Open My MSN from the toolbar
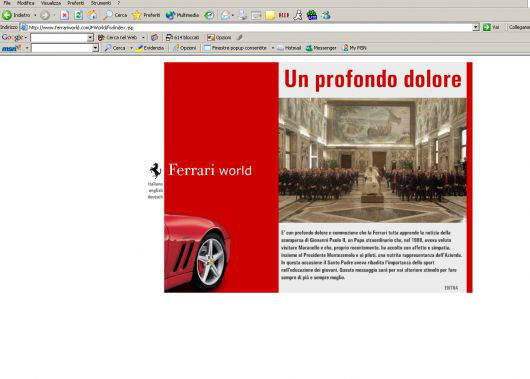The image size is (530, 379). [x=355, y=48]
